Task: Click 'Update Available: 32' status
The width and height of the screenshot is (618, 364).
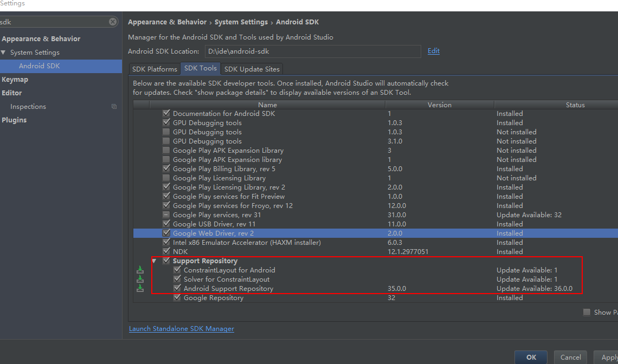Action: pyautogui.click(x=529, y=214)
